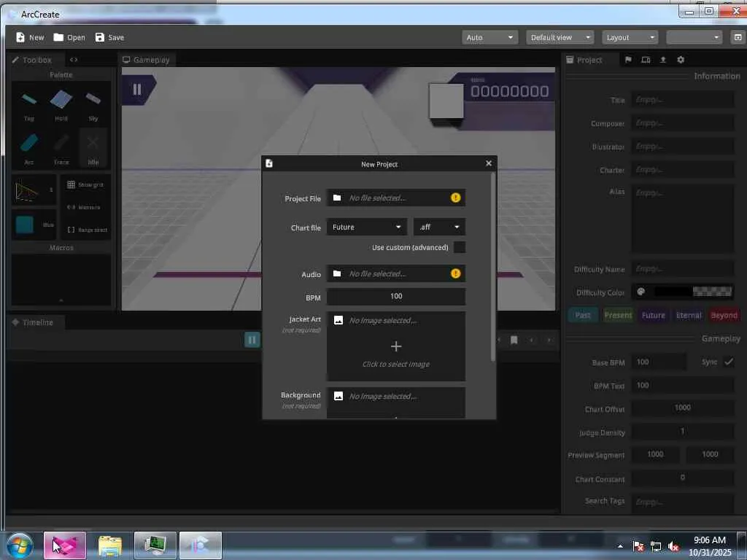Click the palette icon in Difficulty Color
The width and height of the screenshot is (747, 560).
coord(640,292)
